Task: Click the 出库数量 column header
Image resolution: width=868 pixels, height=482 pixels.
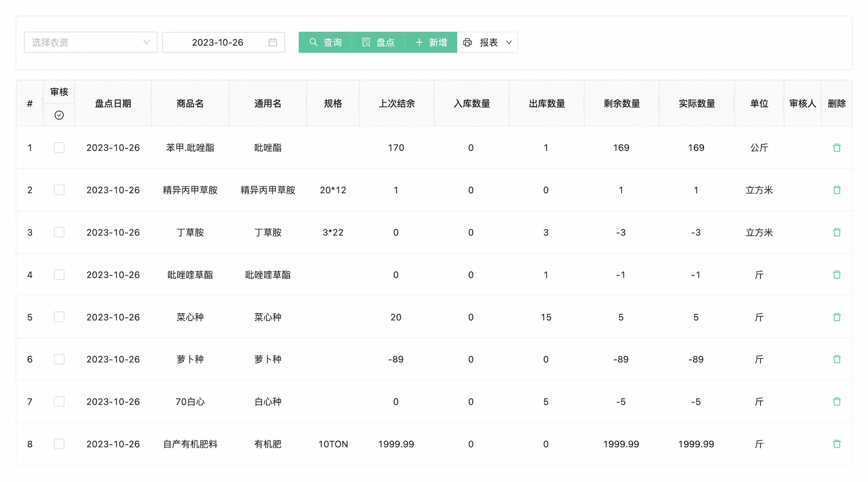Action: [547, 103]
